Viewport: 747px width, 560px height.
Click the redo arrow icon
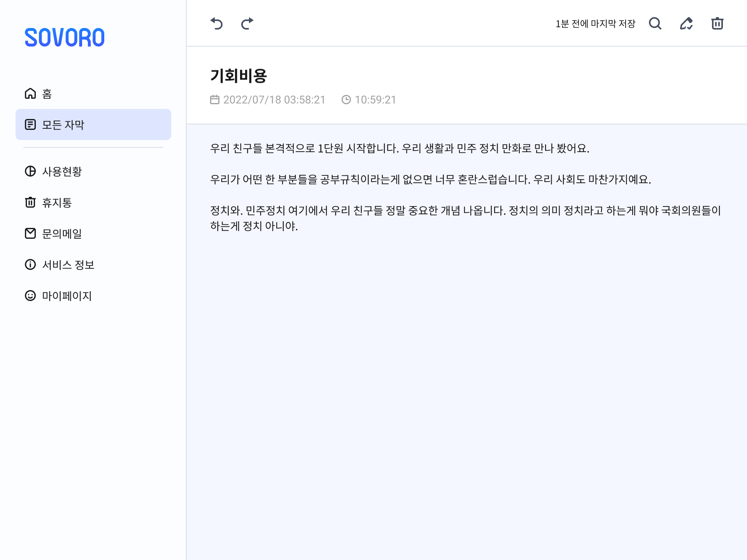247,24
